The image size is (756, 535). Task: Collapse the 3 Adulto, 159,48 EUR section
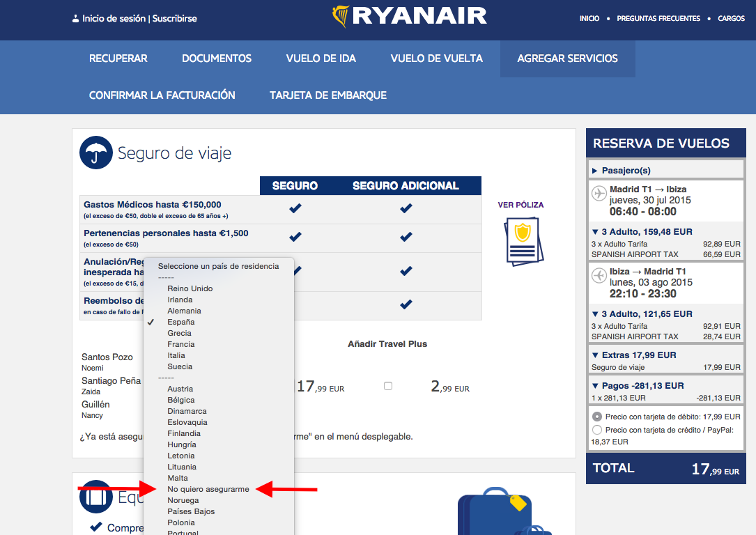pos(642,232)
